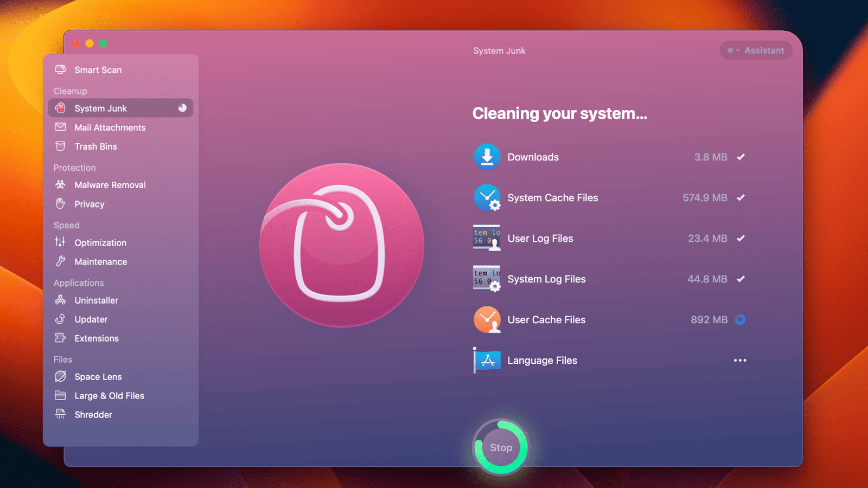868x488 pixels.
Task: Open Privacy with the hand icon
Action: (x=60, y=204)
